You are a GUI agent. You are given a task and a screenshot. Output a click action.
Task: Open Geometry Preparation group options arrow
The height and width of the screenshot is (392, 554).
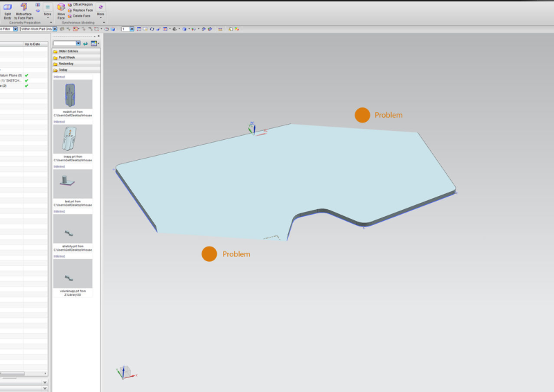pyautogui.click(x=51, y=23)
